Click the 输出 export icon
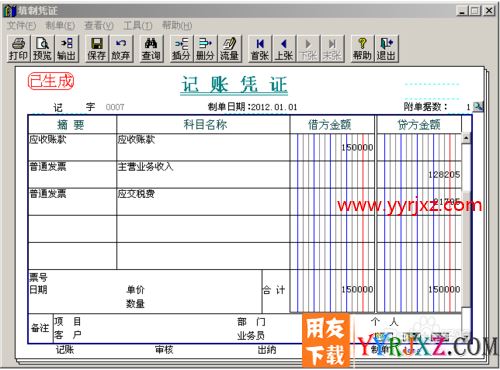 pos(66,49)
